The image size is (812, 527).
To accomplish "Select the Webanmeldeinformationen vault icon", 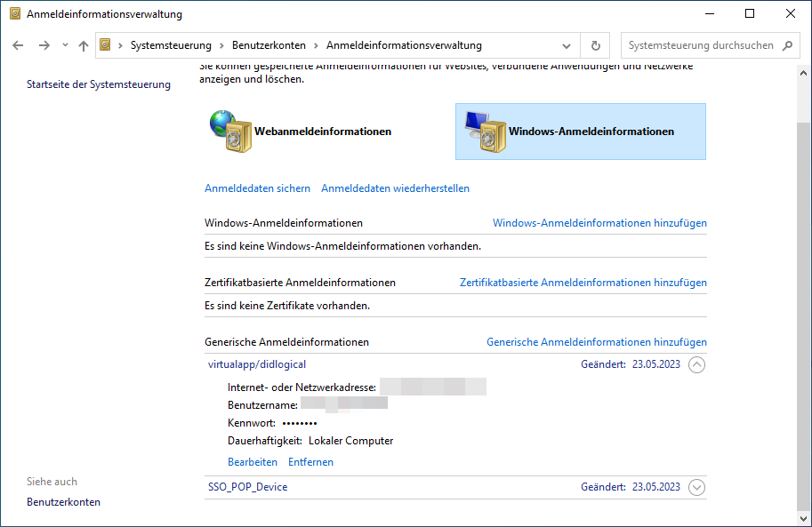I will [231, 131].
